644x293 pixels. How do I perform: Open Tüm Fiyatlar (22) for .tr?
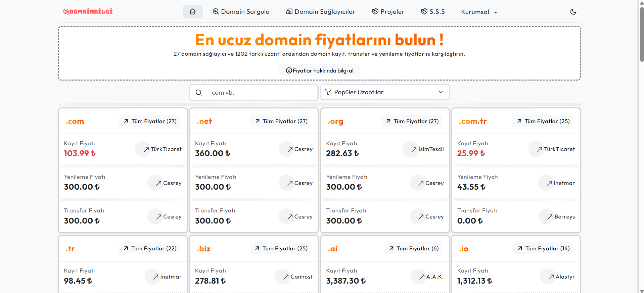coord(150,248)
